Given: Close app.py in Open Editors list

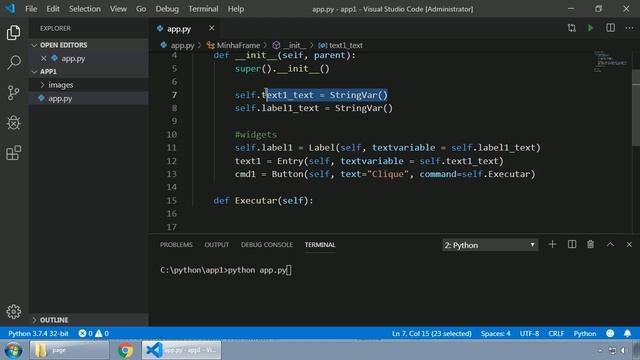Looking at the screenshot, I should 44,58.
